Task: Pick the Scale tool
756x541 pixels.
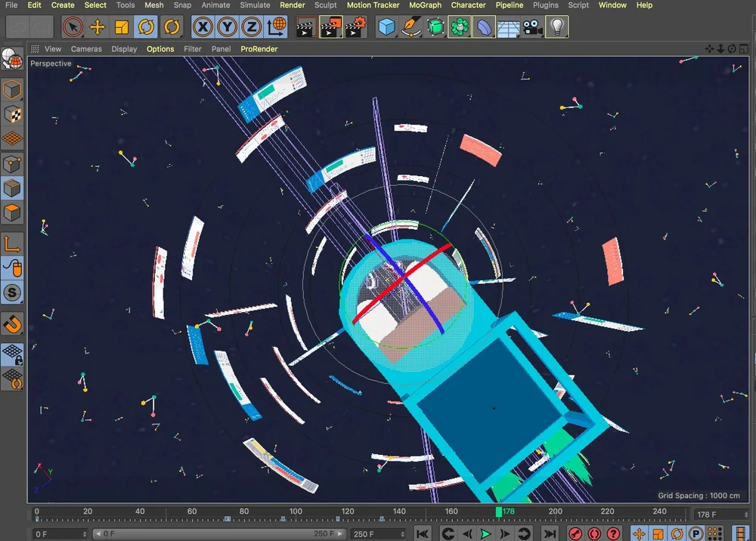Action: (x=122, y=28)
